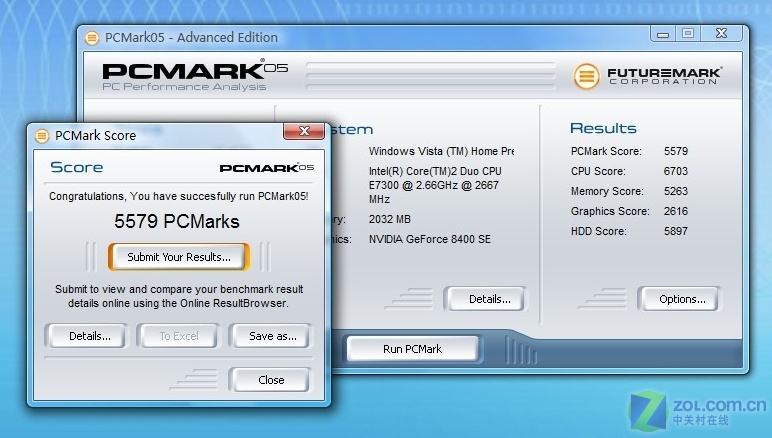Click the Futuremark orange logo icon

coord(586,76)
